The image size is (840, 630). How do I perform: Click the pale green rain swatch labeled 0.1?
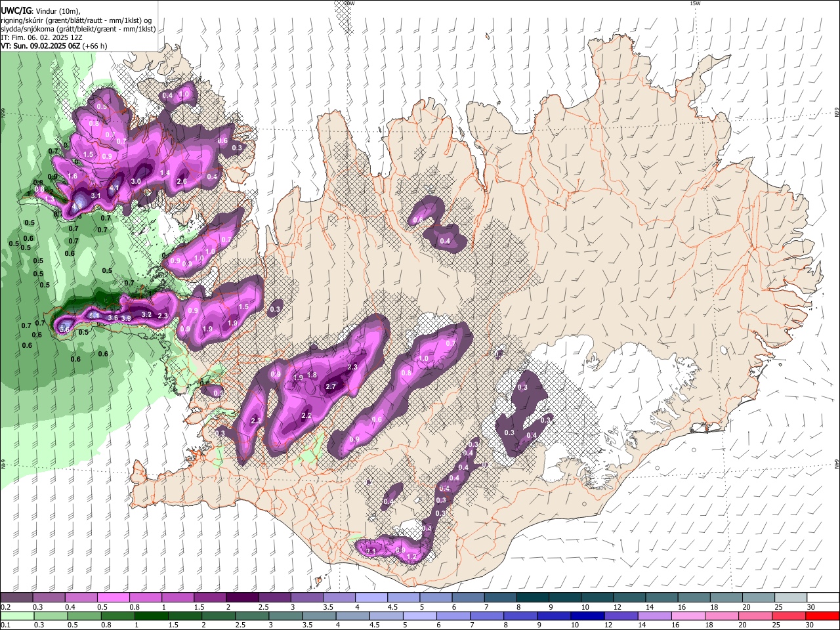[16, 616]
